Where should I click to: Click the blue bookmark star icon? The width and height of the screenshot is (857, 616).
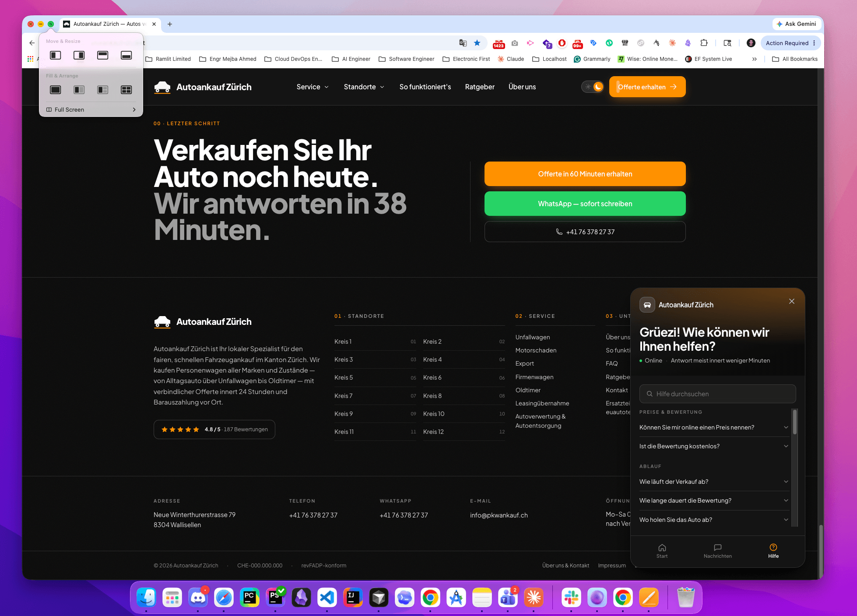click(x=477, y=43)
